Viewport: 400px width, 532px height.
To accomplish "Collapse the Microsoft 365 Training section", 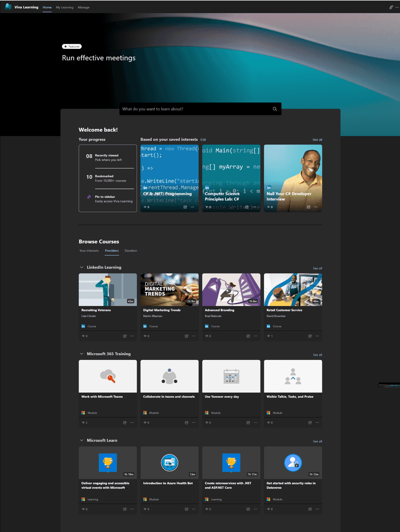I will pos(82,354).
